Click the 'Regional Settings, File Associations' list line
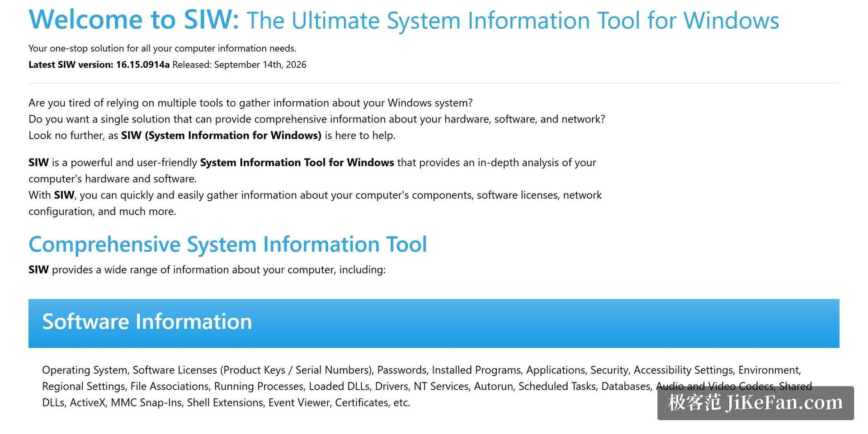Screen dimensions: 868x434 tap(427, 387)
